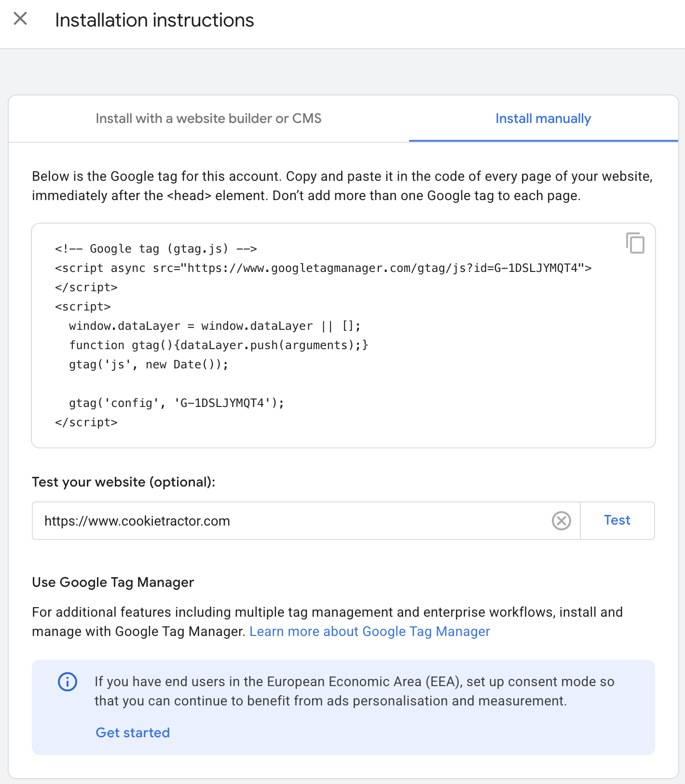Click the gtag('js', new Date()) line
Screen dimensions: 685x784
tap(149, 365)
